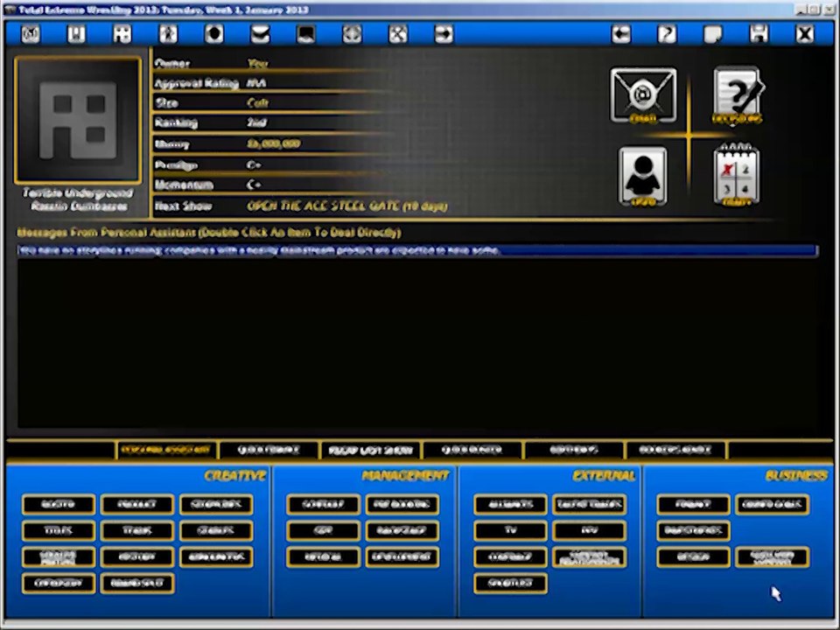Open the Finance button in Business
The image size is (840, 630).
[693, 504]
